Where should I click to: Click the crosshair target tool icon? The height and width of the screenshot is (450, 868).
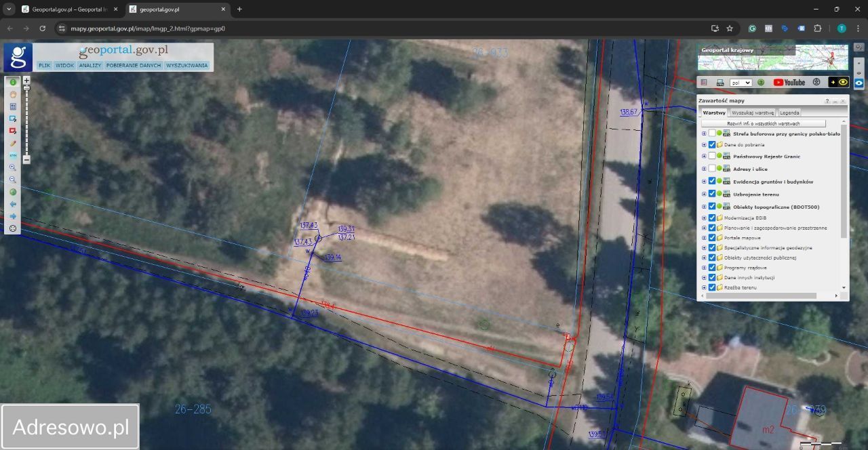13,228
